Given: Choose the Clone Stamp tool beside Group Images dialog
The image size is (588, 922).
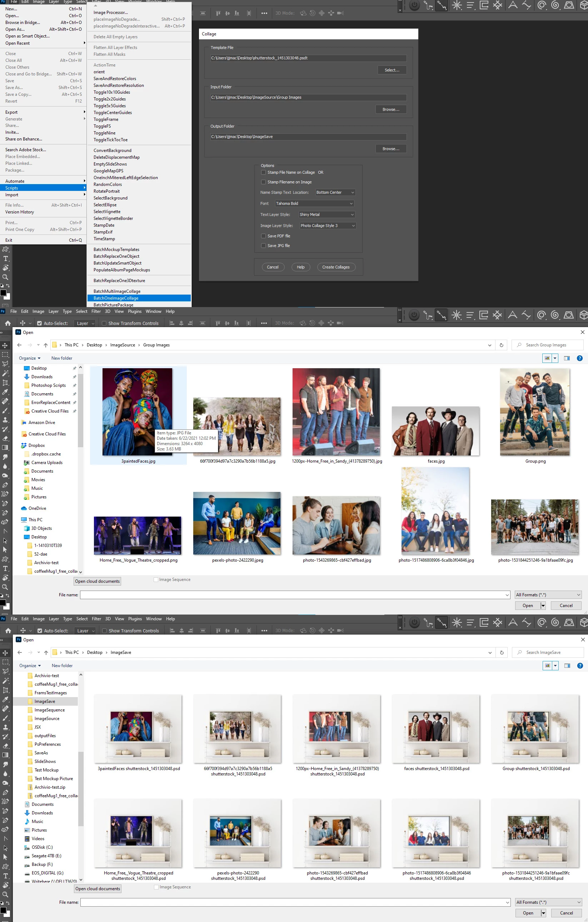Looking at the screenshot, I should 5,420.
